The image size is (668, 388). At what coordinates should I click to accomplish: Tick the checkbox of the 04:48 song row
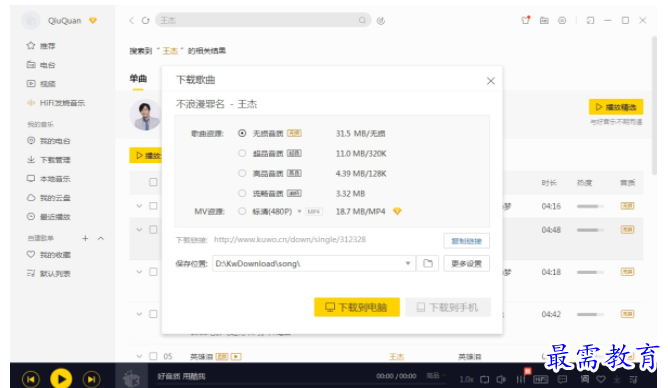tap(153, 230)
